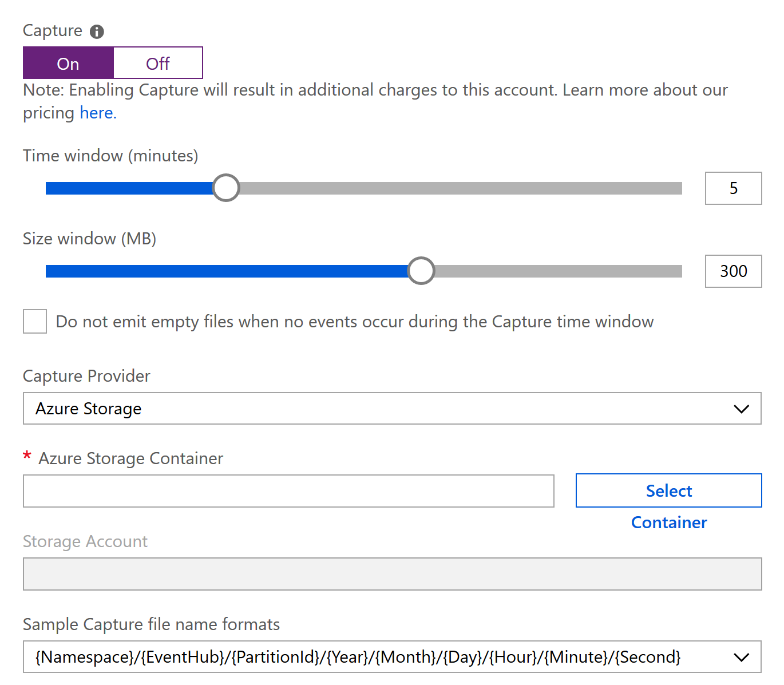Switch Capture to Off
The height and width of the screenshot is (685, 784).
click(158, 63)
